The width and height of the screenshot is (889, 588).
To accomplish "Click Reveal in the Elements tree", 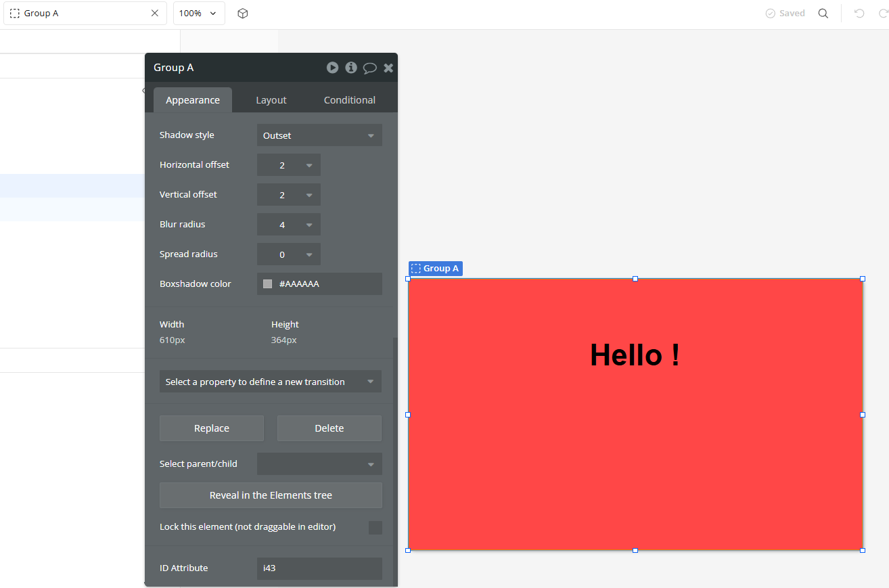I will coord(270,495).
